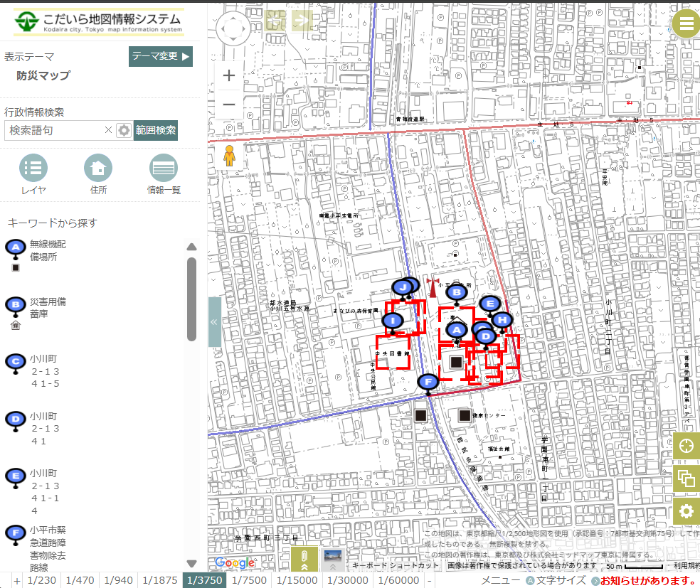Open the hamburger menu in top-right corner
Viewport: 700px width, 588px height.
tap(686, 24)
